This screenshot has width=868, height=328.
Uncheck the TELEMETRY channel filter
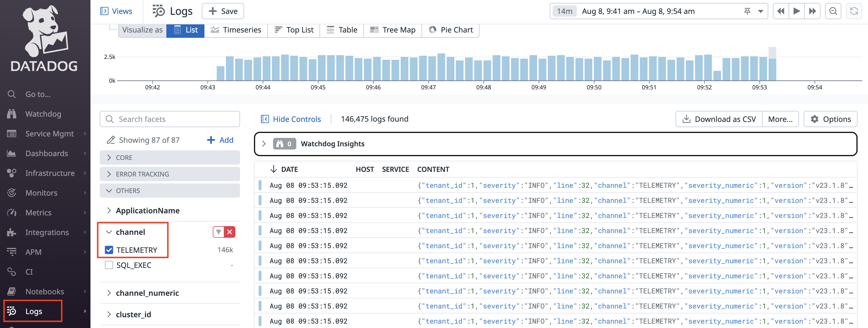tap(109, 250)
